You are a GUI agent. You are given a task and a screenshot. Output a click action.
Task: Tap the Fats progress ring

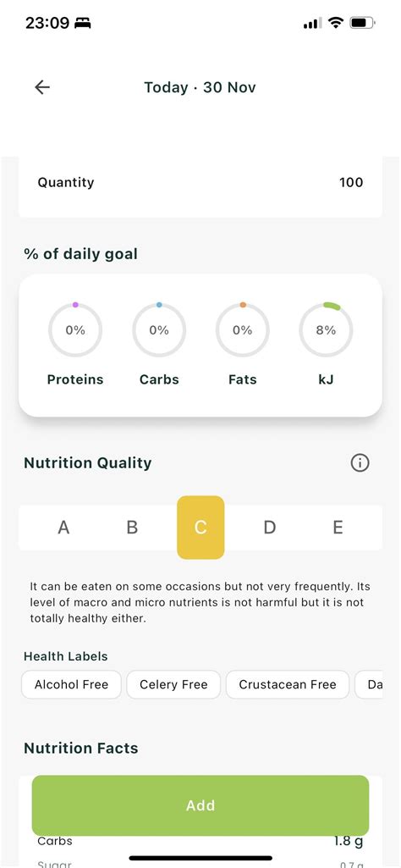(x=242, y=330)
